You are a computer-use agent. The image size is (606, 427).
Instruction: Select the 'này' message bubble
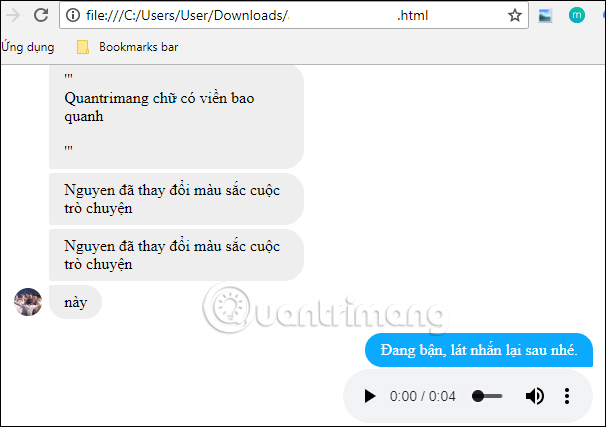pos(75,302)
